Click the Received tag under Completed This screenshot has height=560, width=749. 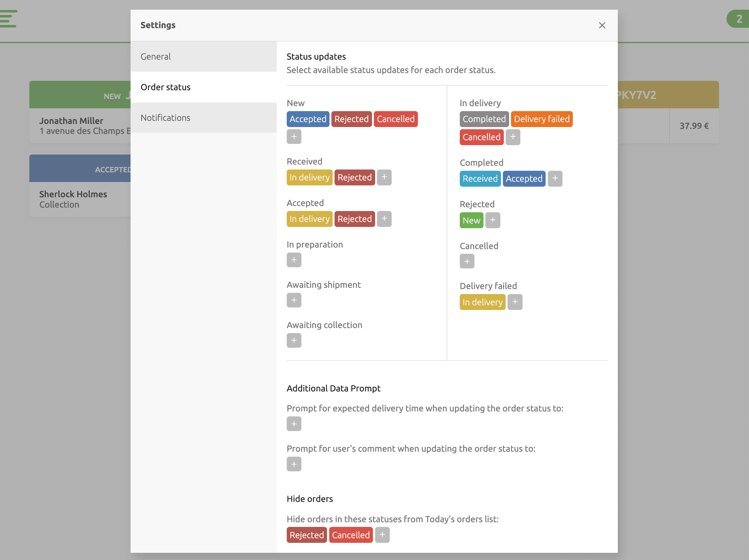point(480,179)
